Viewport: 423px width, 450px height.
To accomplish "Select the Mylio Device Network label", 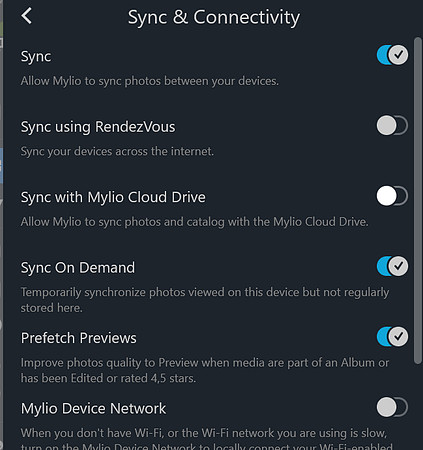I will [93, 408].
